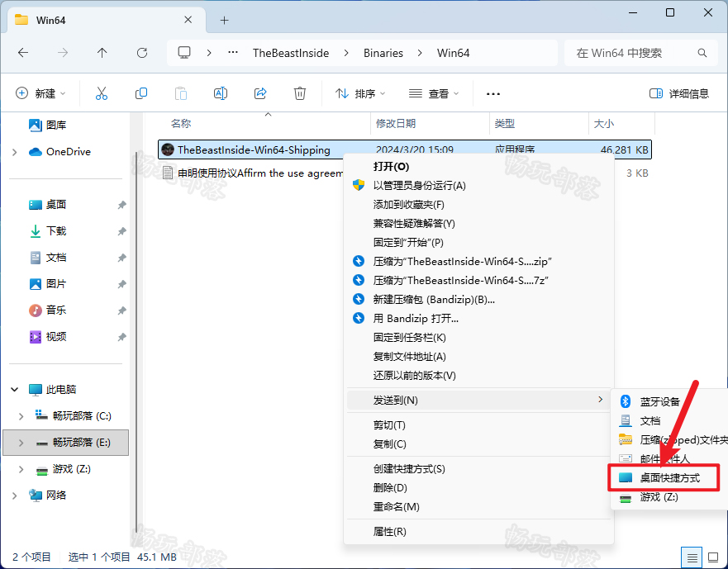728x569 pixels.
Task: Switch to details view in status bar
Action: click(x=692, y=557)
